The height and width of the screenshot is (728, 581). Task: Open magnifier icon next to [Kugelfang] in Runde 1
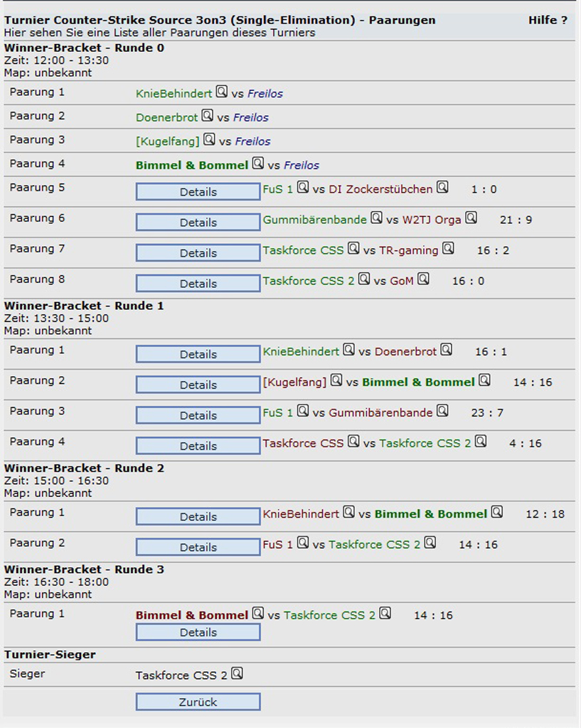[336, 380]
